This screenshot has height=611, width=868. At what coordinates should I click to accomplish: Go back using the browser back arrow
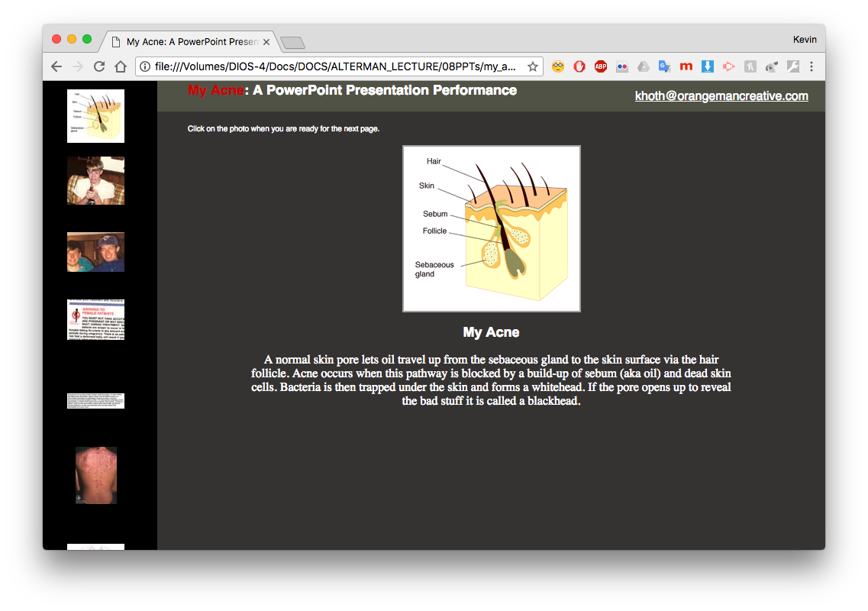coord(56,66)
